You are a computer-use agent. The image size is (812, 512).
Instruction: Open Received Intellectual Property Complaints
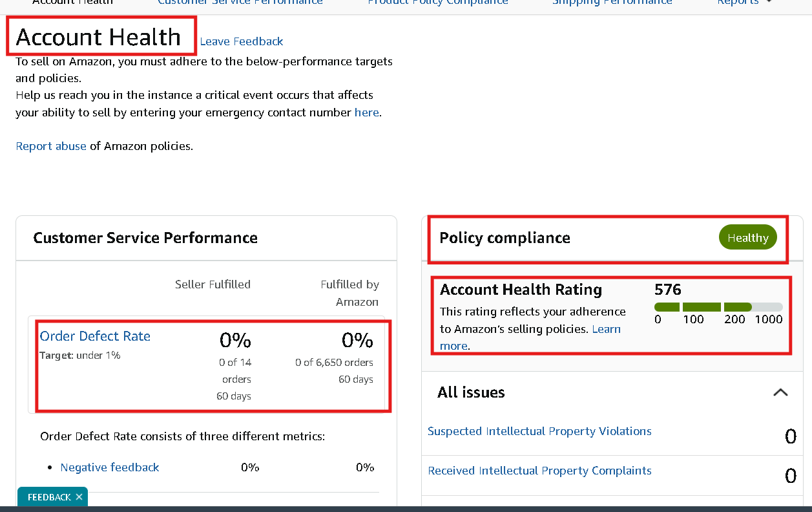click(539, 471)
